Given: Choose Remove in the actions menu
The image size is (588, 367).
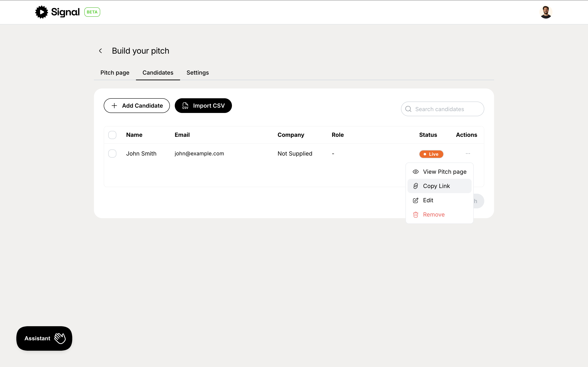Looking at the screenshot, I should [434, 214].
